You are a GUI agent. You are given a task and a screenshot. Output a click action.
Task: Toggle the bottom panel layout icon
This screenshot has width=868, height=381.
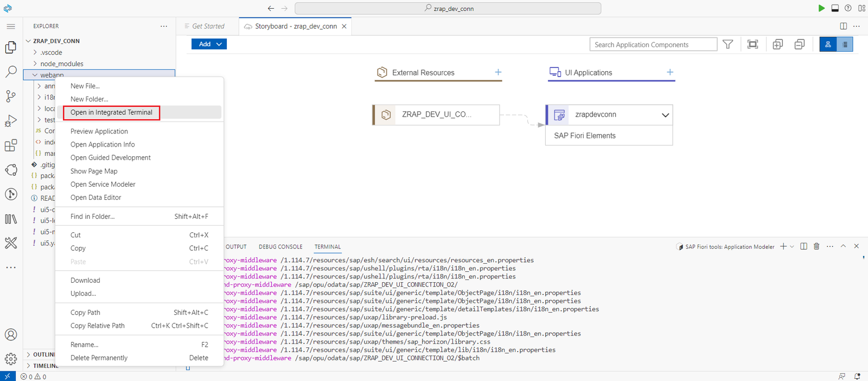pyautogui.click(x=835, y=8)
